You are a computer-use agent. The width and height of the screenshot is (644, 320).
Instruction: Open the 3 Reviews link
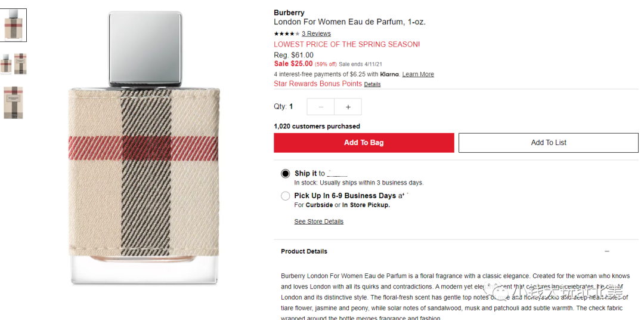point(316,33)
